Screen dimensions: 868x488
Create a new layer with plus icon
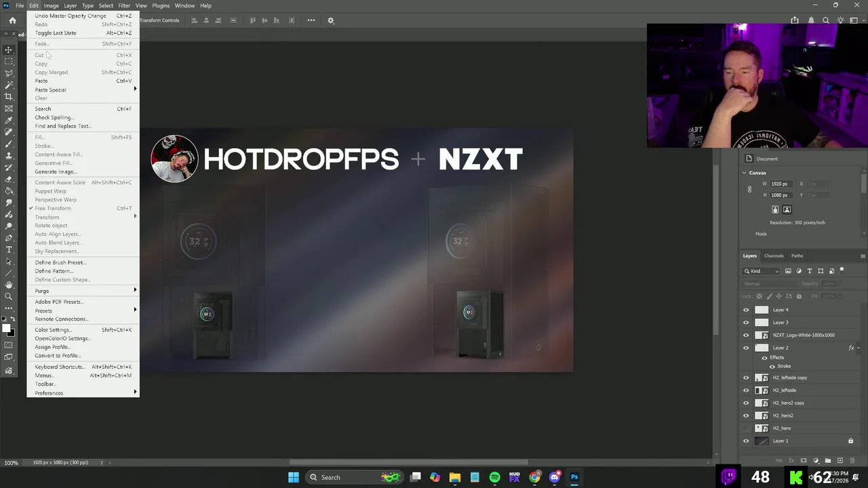tap(840, 461)
